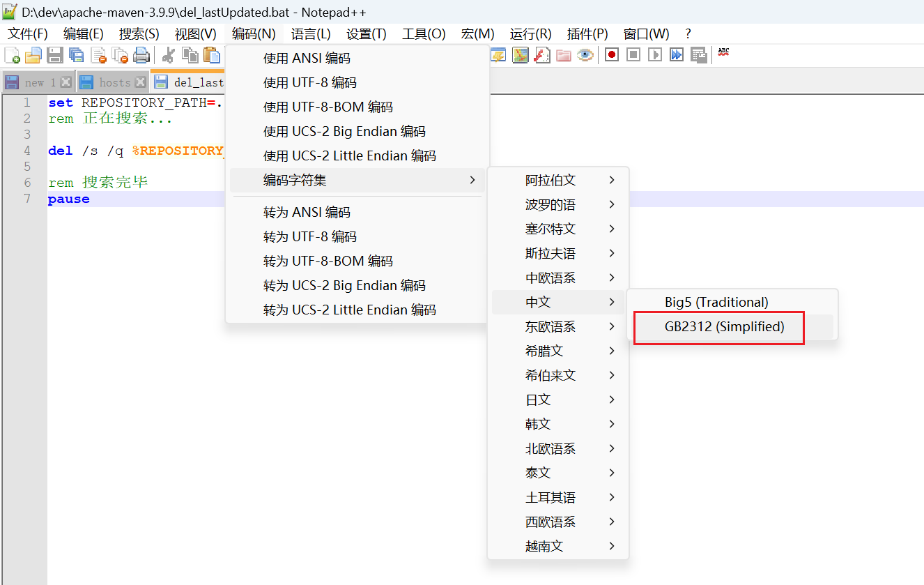Viewport: 924px width, 585px height.
Task: Stop the macro recording
Action: [633, 54]
